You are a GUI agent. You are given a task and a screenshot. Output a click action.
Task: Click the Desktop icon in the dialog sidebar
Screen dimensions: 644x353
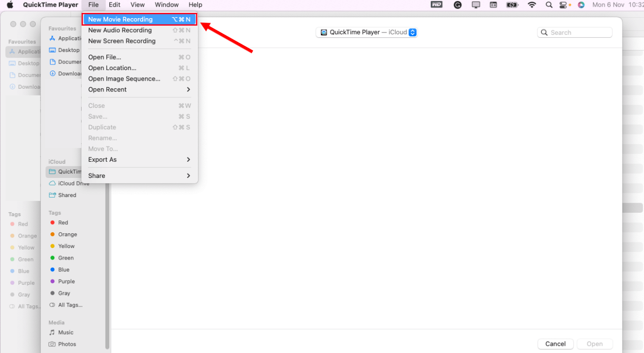click(x=52, y=50)
